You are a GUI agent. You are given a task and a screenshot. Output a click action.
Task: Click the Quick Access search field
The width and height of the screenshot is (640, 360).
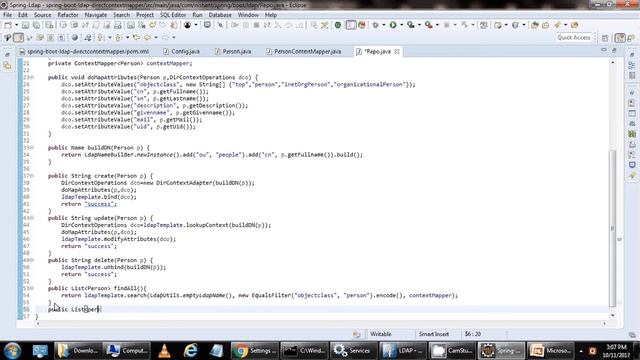[574, 38]
